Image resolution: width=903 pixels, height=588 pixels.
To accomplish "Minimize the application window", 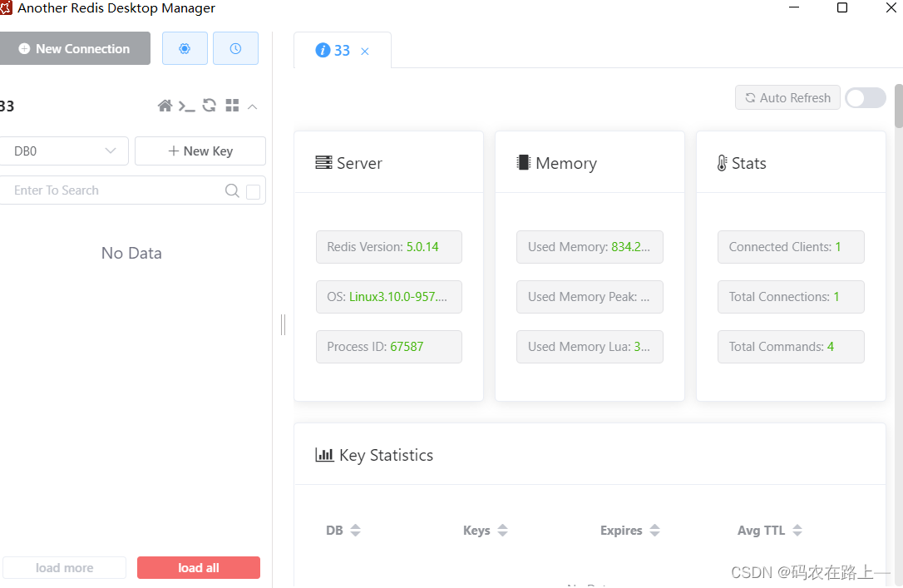I will (x=794, y=7).
